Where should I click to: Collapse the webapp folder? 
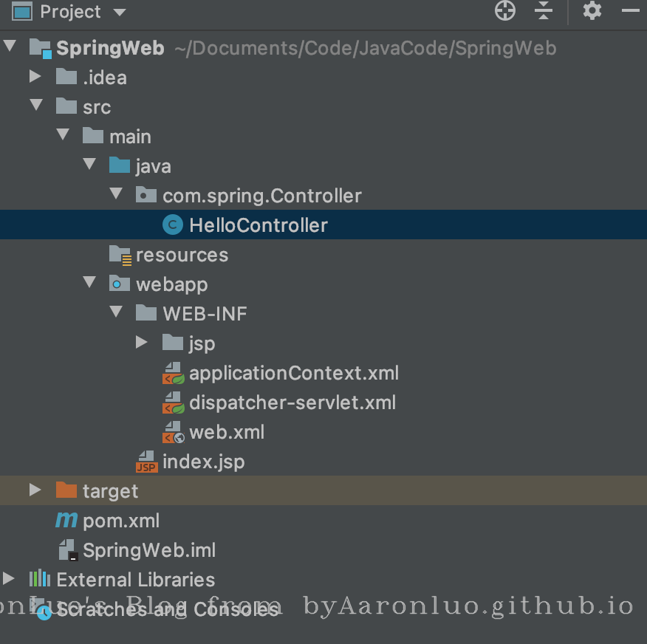(89, 284)
